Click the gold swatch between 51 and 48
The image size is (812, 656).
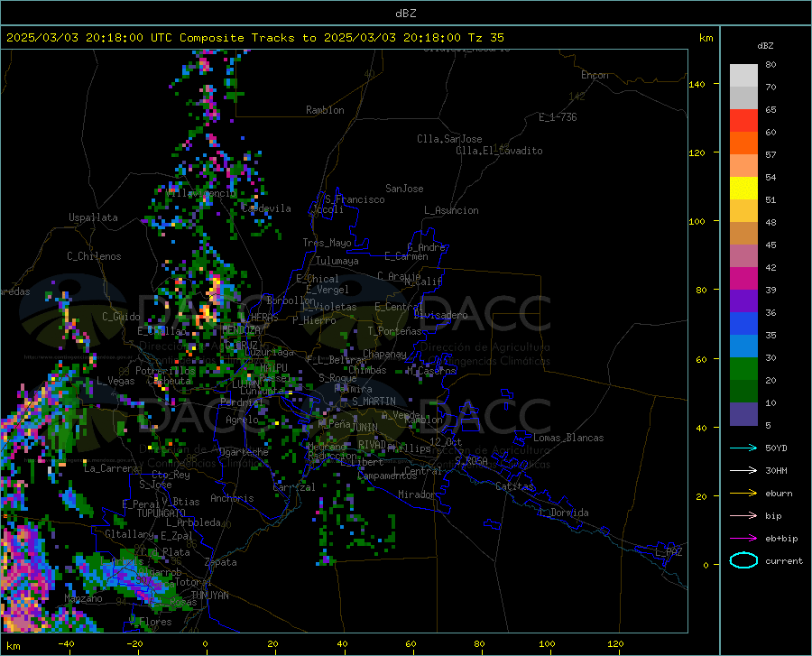pos(743,211)
